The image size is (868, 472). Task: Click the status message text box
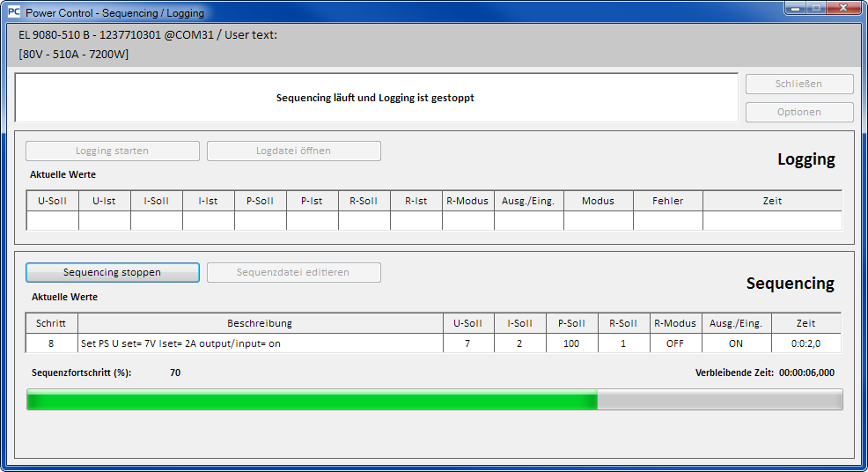[376, 98]
